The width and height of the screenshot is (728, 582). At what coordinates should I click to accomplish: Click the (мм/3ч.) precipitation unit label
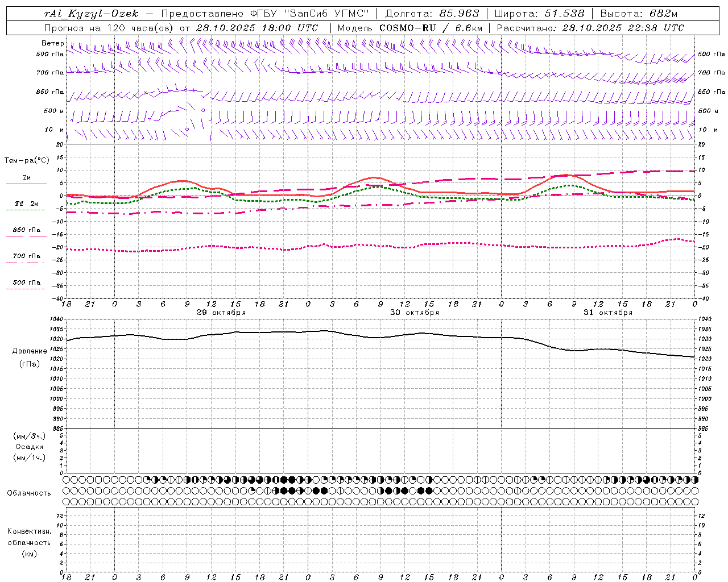pyautogui.click(x=29, y=436)
